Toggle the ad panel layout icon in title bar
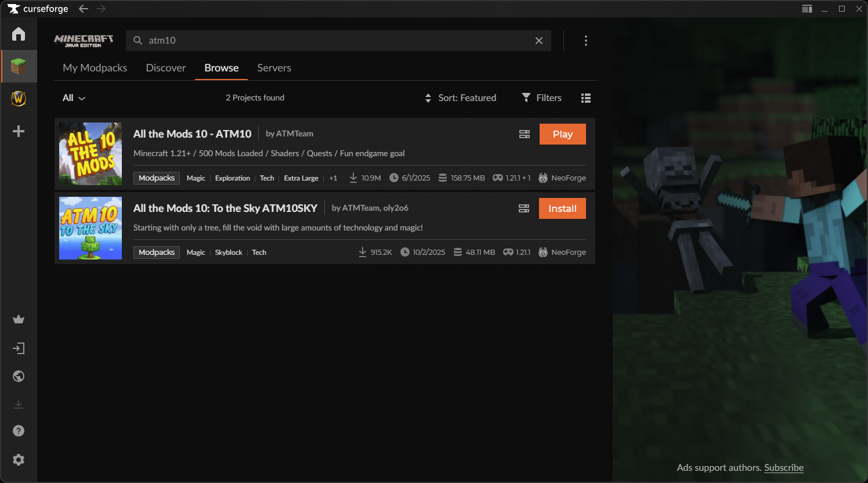 [806, 9]
